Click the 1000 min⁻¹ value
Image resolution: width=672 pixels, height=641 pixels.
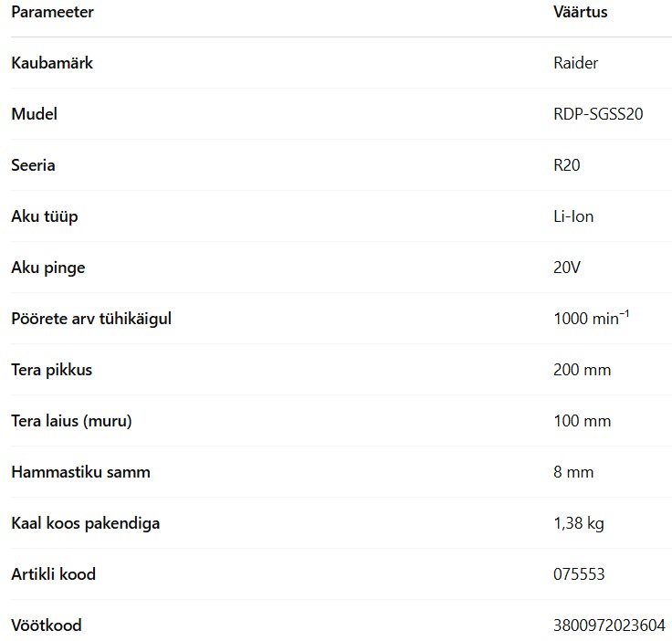point(591,318)
